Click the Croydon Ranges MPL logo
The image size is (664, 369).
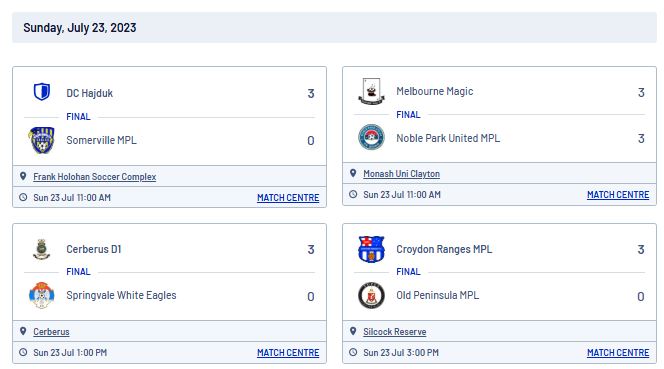pyautogui.click(x=371, y=249)
